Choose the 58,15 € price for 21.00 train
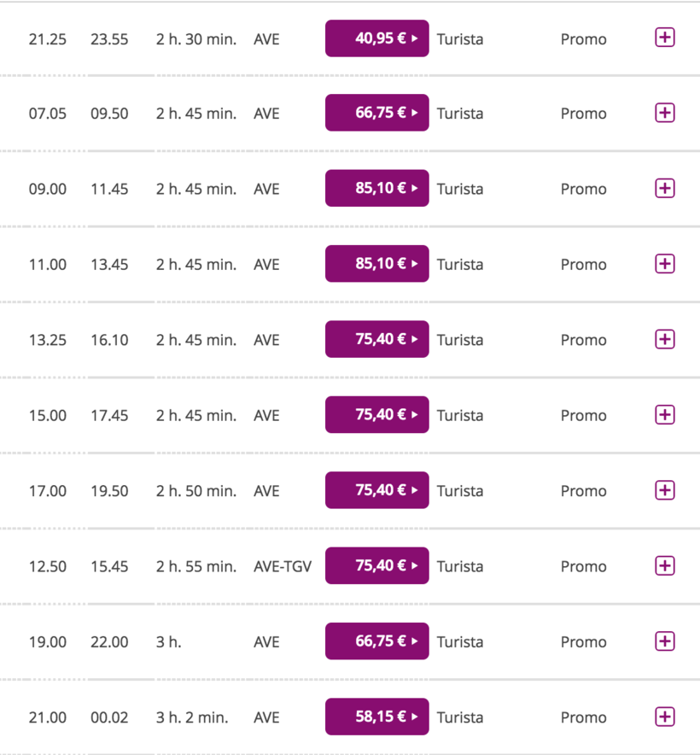The height and width of the screenshot is (755, 700). tap(376, 717)
